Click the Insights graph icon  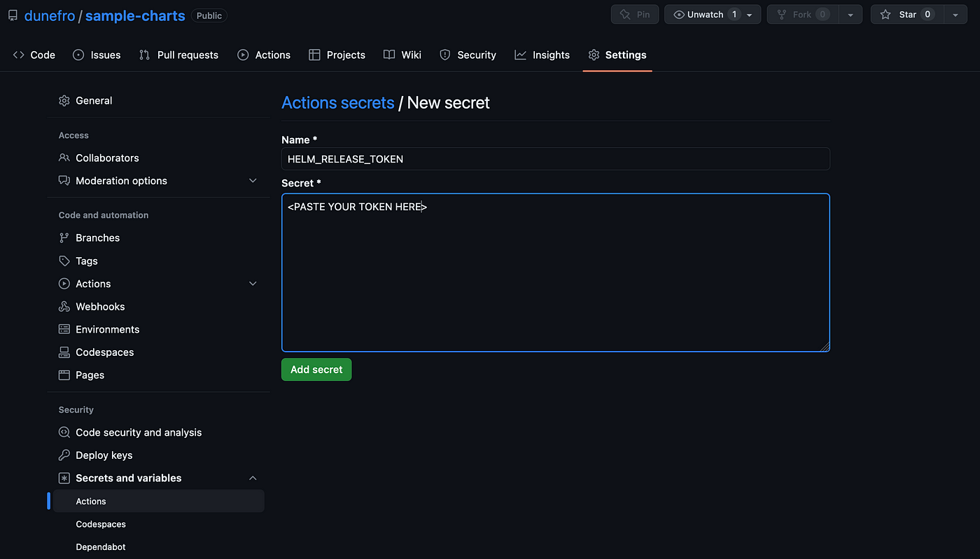[x=520, y=55]
